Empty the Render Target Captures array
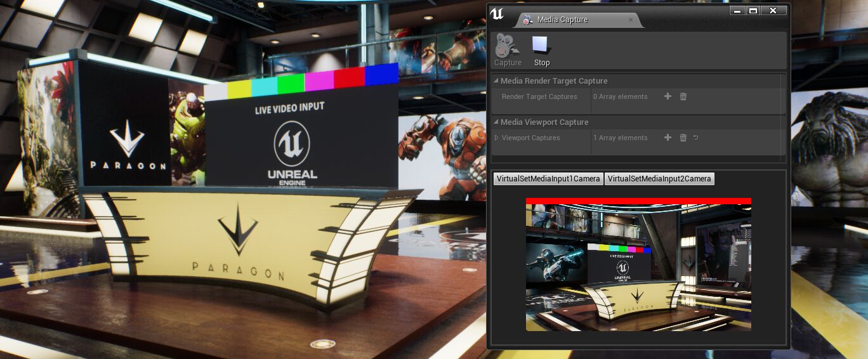Screen dimensions: 868x359 [x=683, y=96]
